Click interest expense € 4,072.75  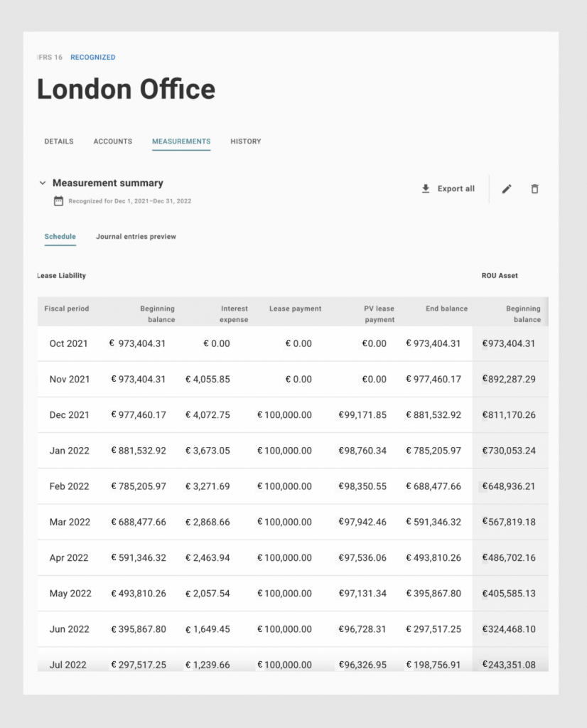click(x=208, y=415)
